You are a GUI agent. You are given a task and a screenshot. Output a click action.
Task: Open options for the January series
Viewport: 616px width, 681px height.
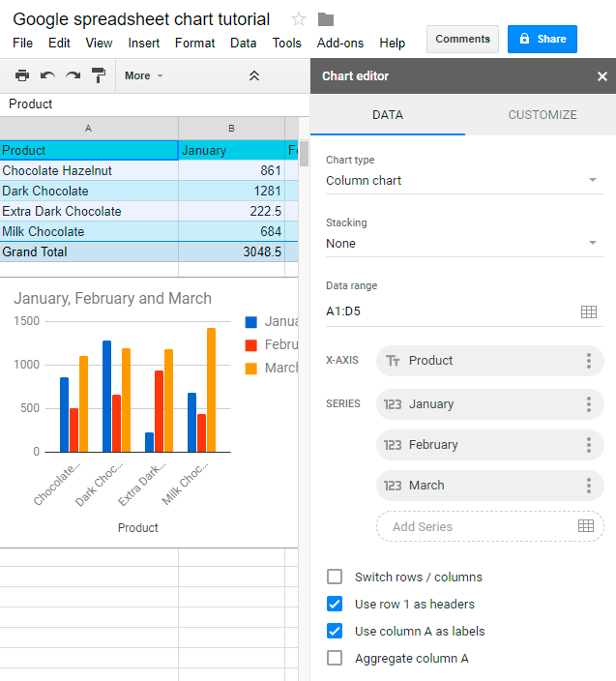589,404
